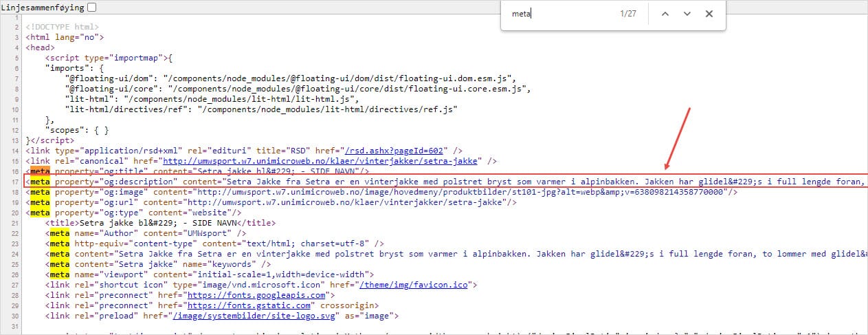Click the find-in-page search field
The width and height of the screenshot is (868, 335).
558,14
